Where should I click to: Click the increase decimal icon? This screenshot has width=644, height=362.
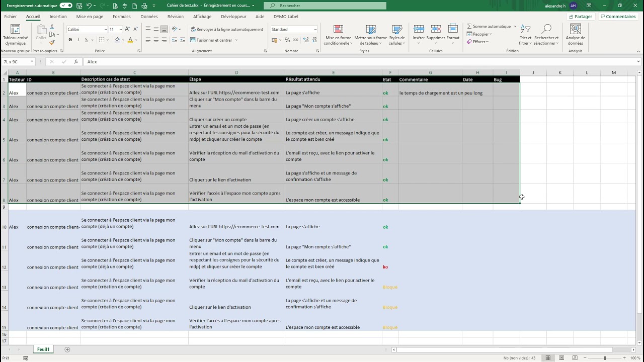(x=305, y=40)
